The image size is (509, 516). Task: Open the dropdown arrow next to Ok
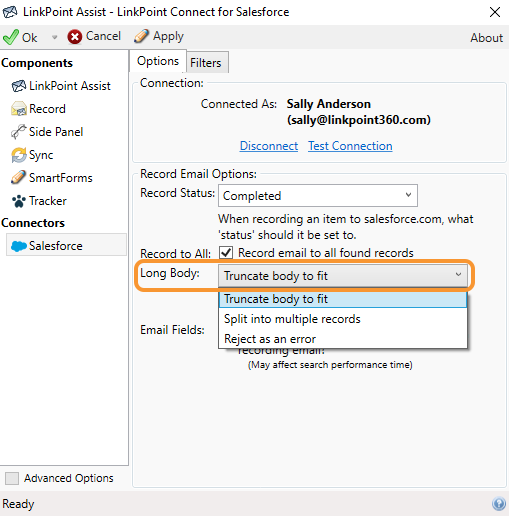point(54,37)
